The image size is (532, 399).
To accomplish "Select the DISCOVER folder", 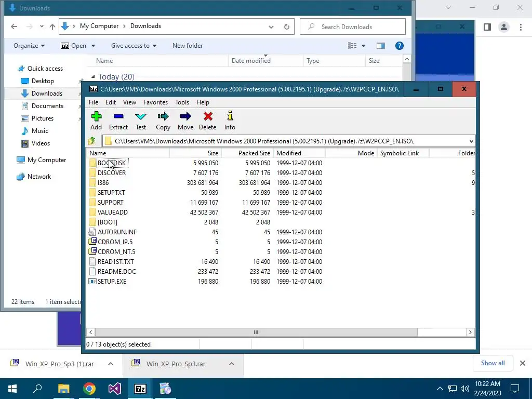I will pos(112,172).
